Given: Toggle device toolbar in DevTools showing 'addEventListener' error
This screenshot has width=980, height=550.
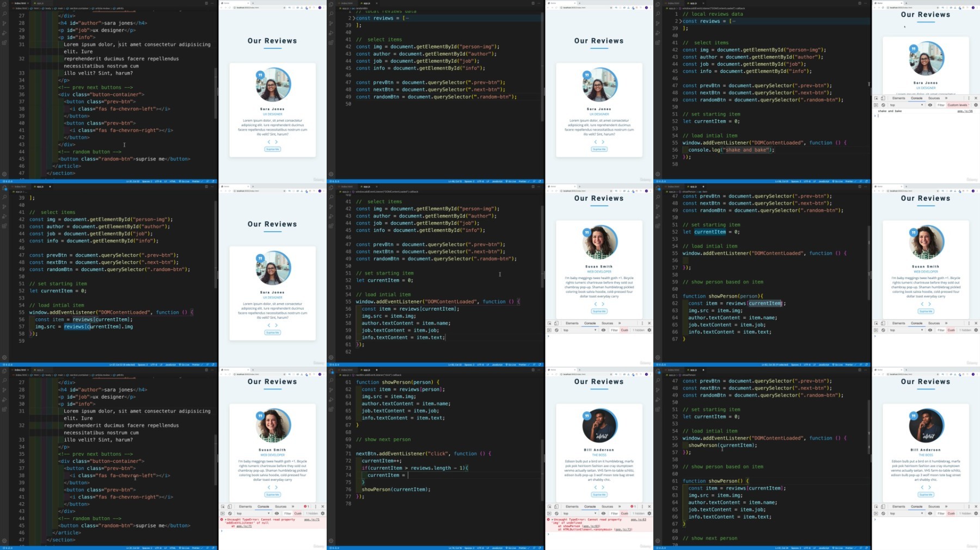Looking at the screenshot, I should pyautogui.click(x=230, y=506).
